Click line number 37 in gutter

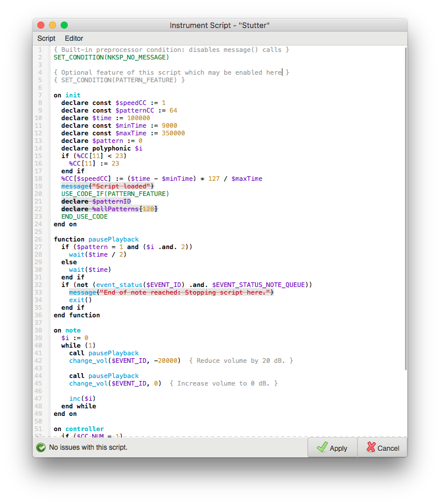tap(39, 323)
